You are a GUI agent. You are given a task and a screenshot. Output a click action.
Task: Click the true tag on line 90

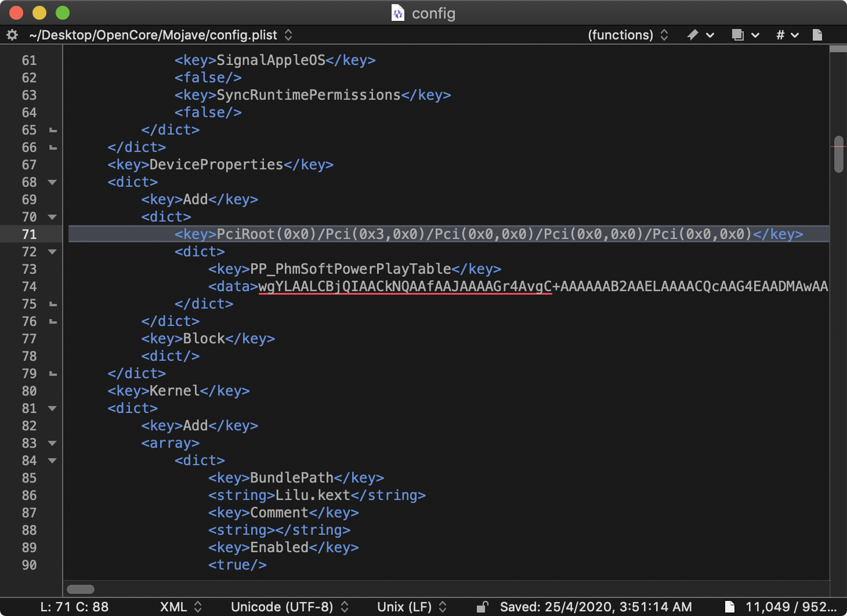[x=237, y=565]
